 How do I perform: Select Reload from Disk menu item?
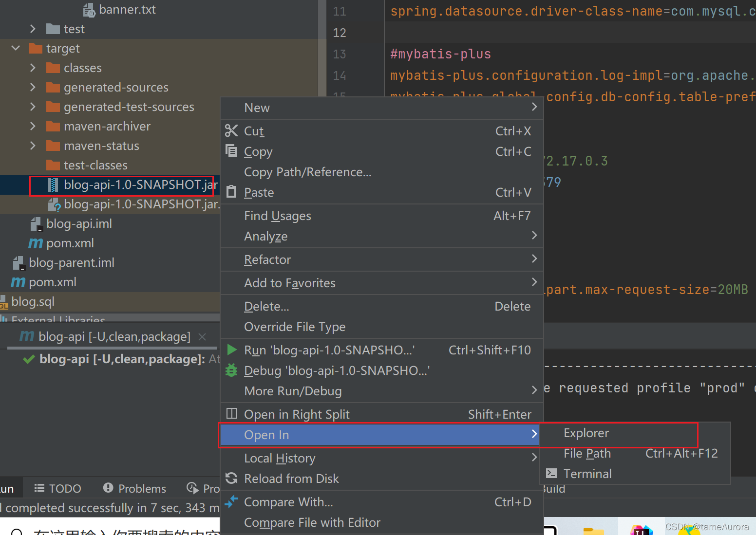tap(382, 479)
